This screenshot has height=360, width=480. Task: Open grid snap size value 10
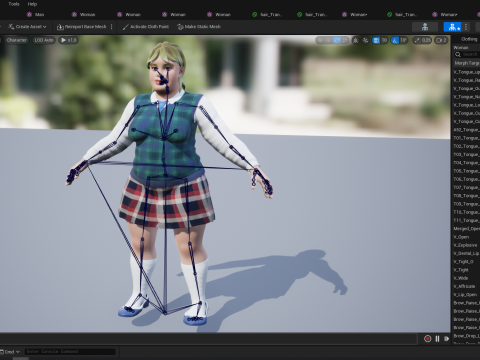(384, 40)
